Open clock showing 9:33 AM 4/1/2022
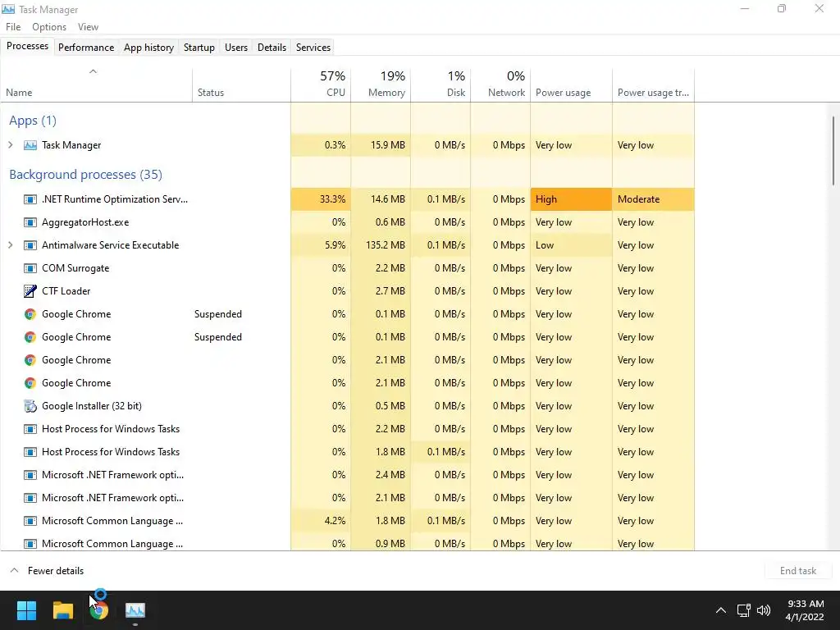 click(x=805, y=610)
